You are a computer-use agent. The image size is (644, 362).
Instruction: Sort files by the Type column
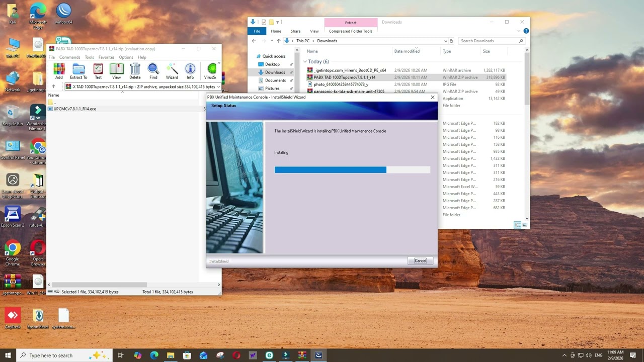447,51
